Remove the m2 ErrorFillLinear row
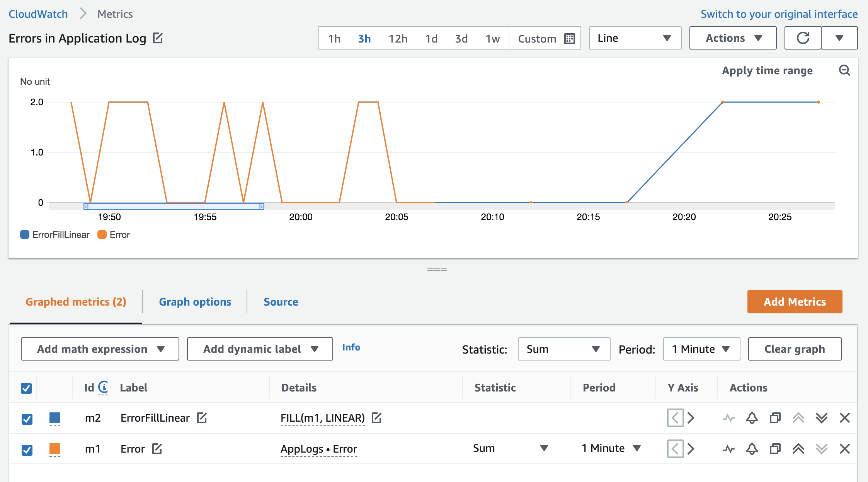 pos(845,418)
